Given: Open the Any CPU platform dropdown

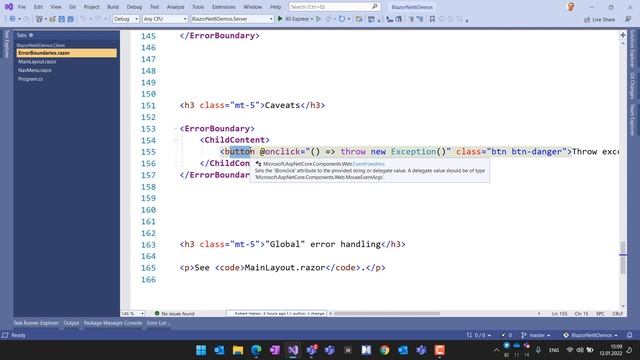Looking at the screenshot, I should 165,19.
